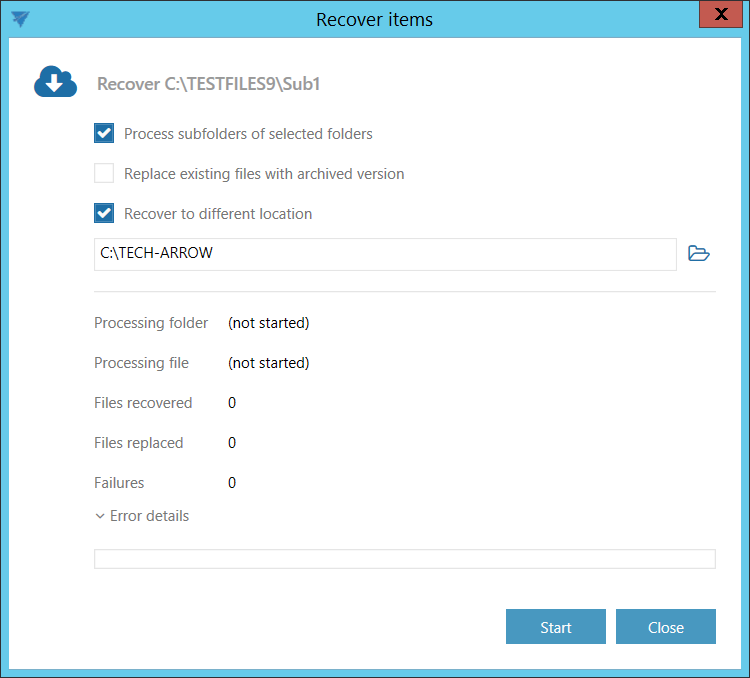Image resolution: width=750 pixels, height=678 pixels.
Task: Click the app logo in the title bar
Action: click(x=19, y=19)
